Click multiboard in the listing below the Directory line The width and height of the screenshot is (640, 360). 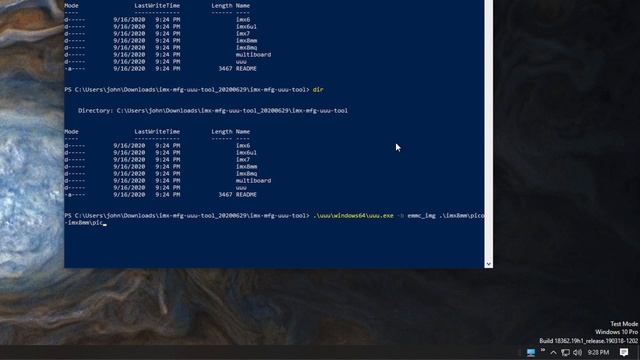pos(253,180)
